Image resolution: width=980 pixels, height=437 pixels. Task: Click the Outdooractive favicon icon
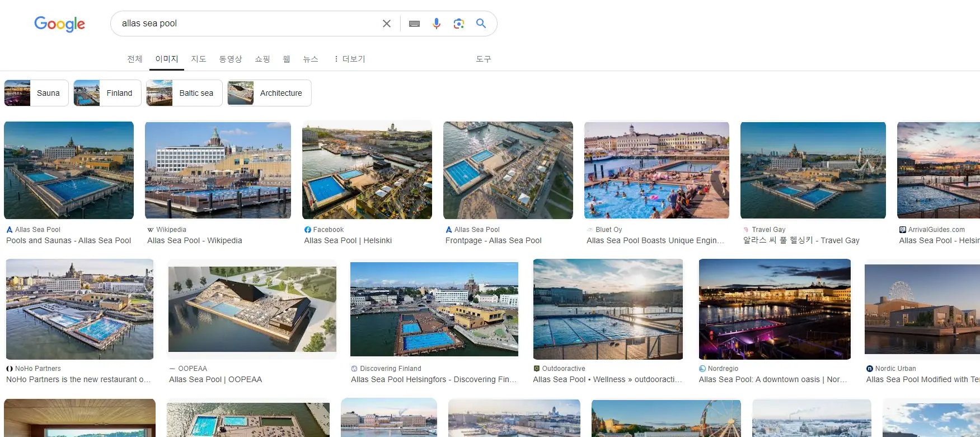[537, 369]
